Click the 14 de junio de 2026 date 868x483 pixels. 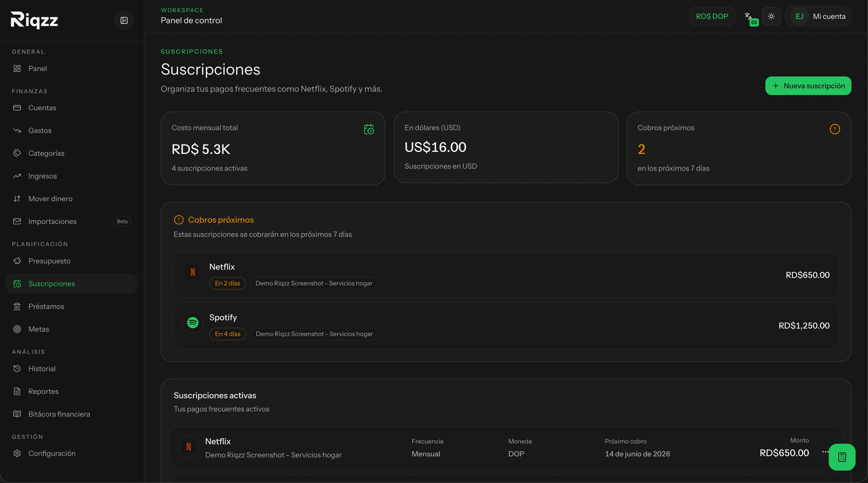tap(637, 454)
